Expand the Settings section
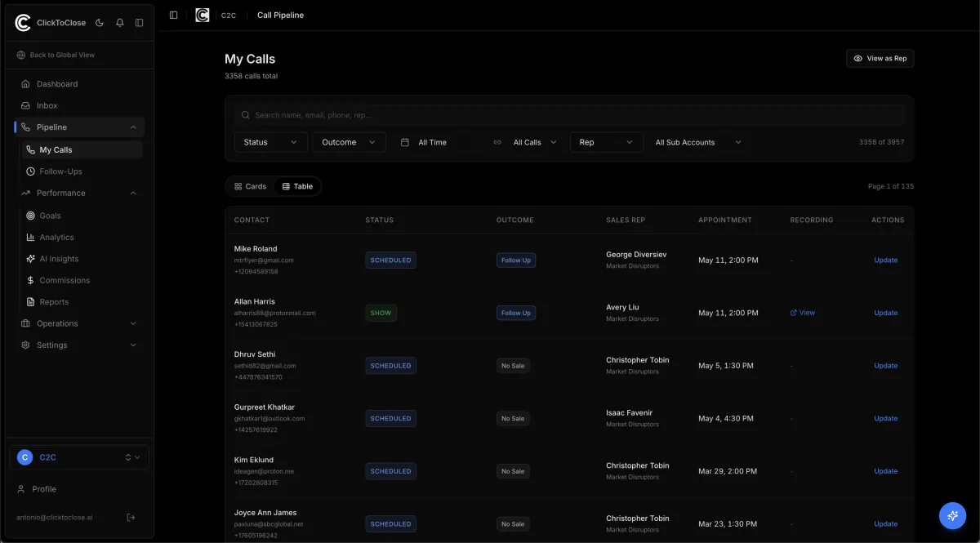 79,345
